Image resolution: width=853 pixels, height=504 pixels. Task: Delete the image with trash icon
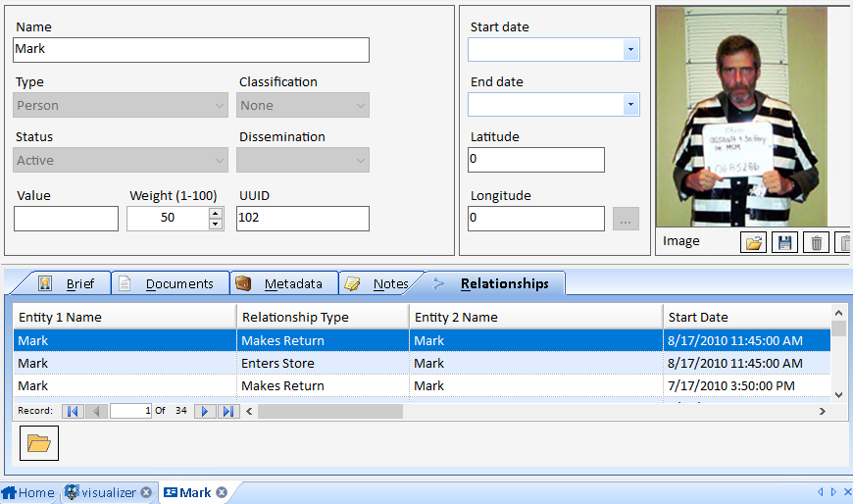(x=815, y=242)
